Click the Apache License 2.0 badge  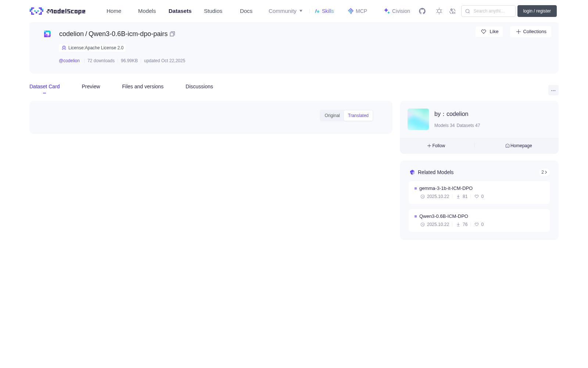pyautogui.click(x=92, y=48)
